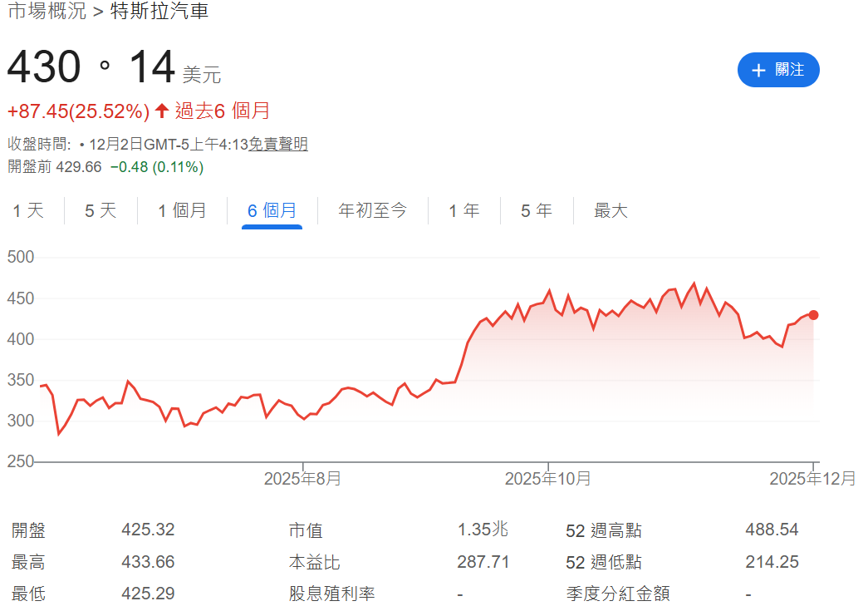Keep the active 6 個月 tab selected

274,210
